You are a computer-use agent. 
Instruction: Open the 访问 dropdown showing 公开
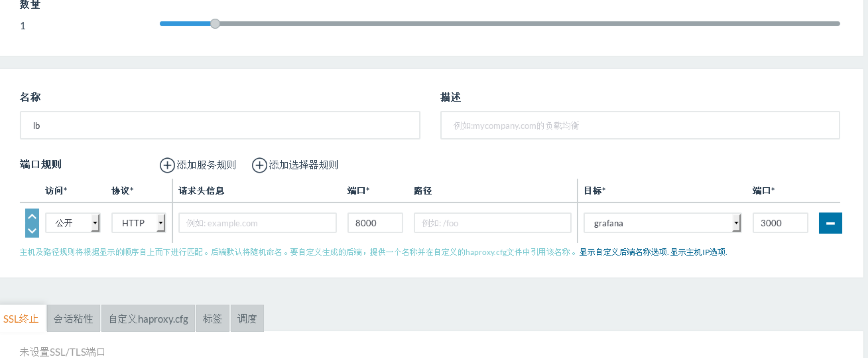(73, 223)
